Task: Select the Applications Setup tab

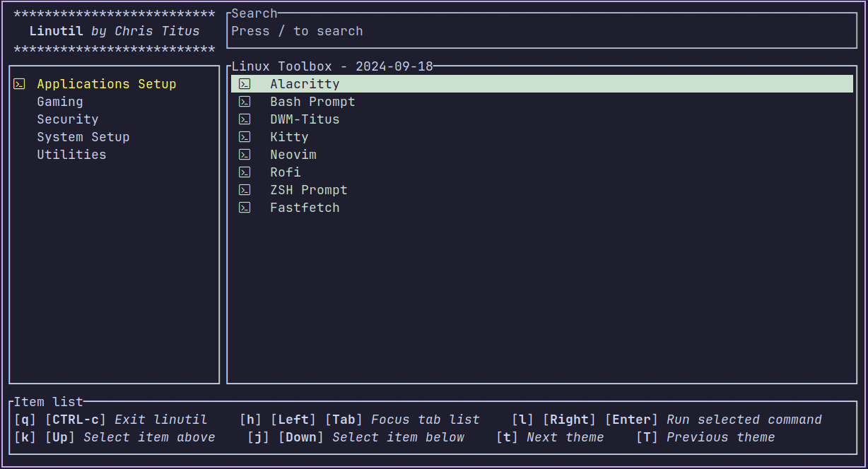Action: (107, 84)
